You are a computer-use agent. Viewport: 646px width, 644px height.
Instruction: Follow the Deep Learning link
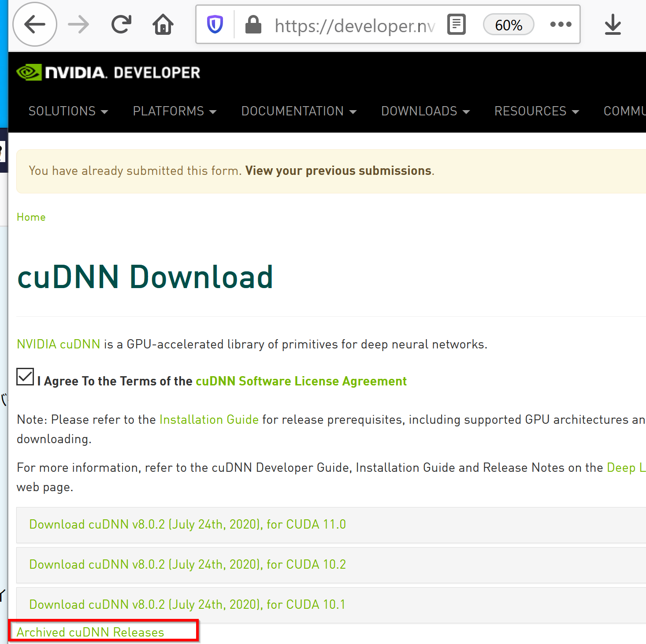626,467
